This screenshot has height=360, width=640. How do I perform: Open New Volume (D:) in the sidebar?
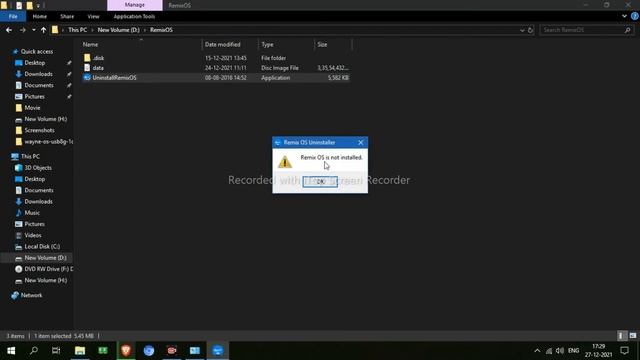click(x=45, y=258)
